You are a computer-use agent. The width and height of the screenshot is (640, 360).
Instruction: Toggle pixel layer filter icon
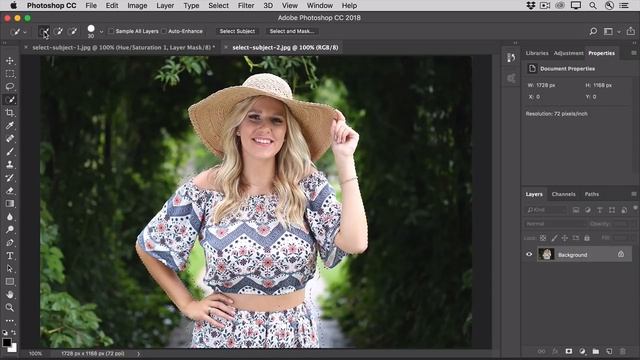[576, 210]
